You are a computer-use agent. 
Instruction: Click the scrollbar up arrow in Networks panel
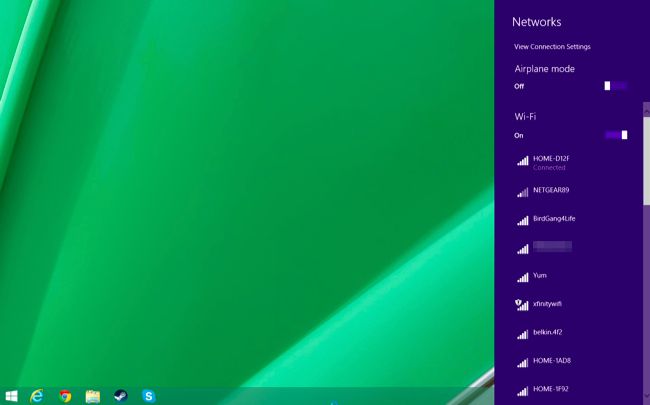(646, 109)
